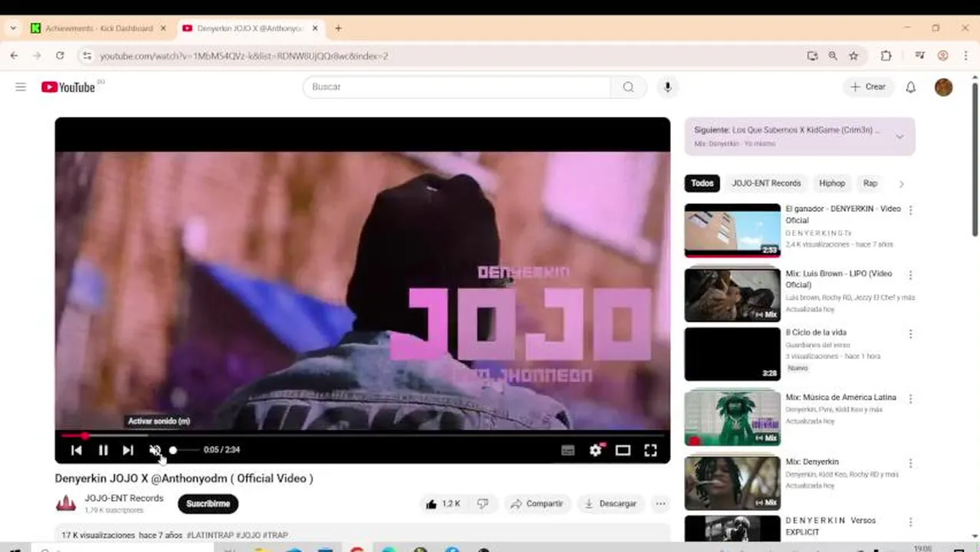Image resolution: width=980 pixels, height=552 pixels.
Task: Open options for 8 Ciclo de la vida
Action: [x=910, y=334]
